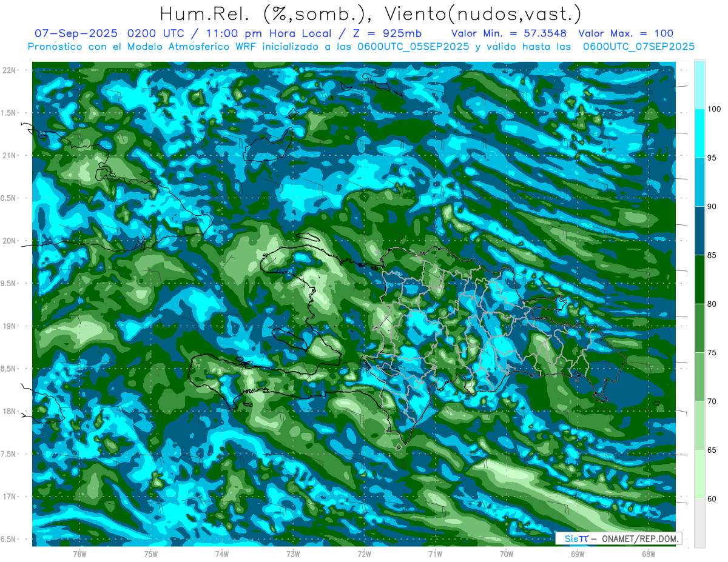Image resolution: width=728 pixels, height=562 pixels.
Task: Click the '75W' longitude label
Action: point(151,554)
